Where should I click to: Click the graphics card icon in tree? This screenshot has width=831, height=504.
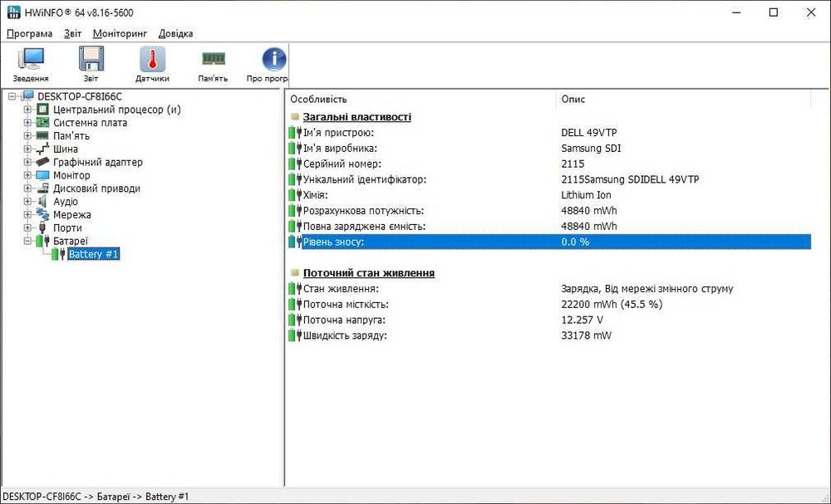42,162
